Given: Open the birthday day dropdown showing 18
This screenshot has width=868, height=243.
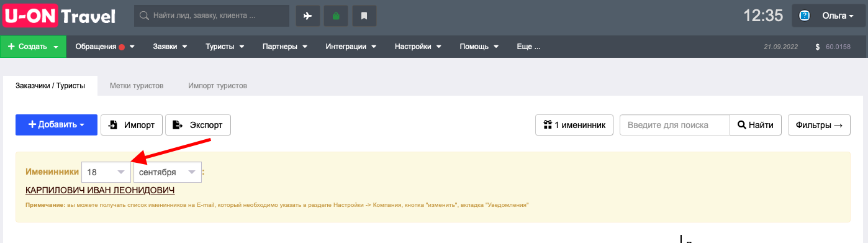Looking at the screenshot, I should point(106,172).
